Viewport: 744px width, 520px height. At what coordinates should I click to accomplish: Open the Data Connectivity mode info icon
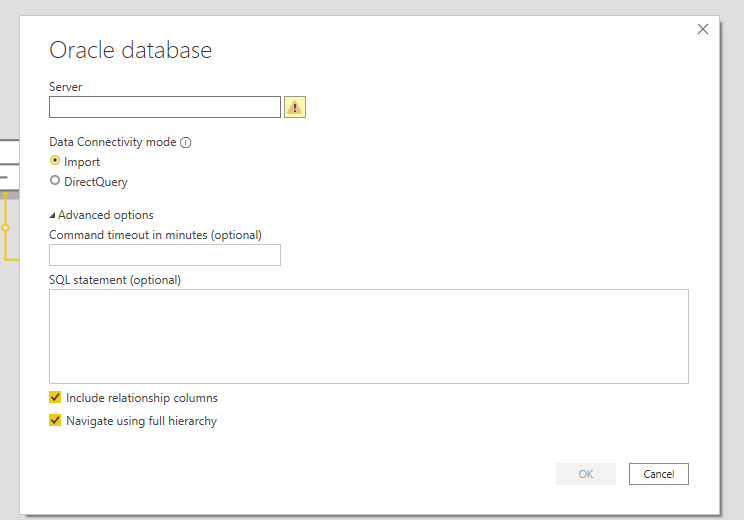pyautogui.click(x=186, y=142)
